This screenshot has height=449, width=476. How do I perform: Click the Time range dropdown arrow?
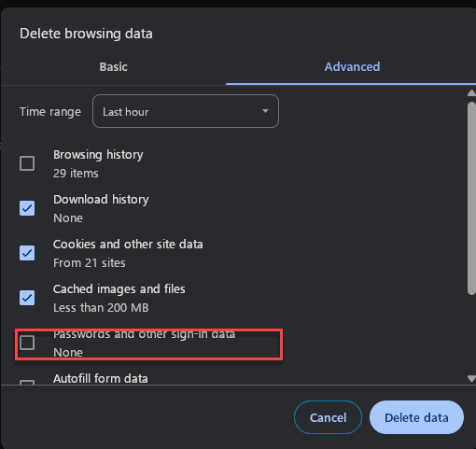pyautogui.click(x=265, y=111)
